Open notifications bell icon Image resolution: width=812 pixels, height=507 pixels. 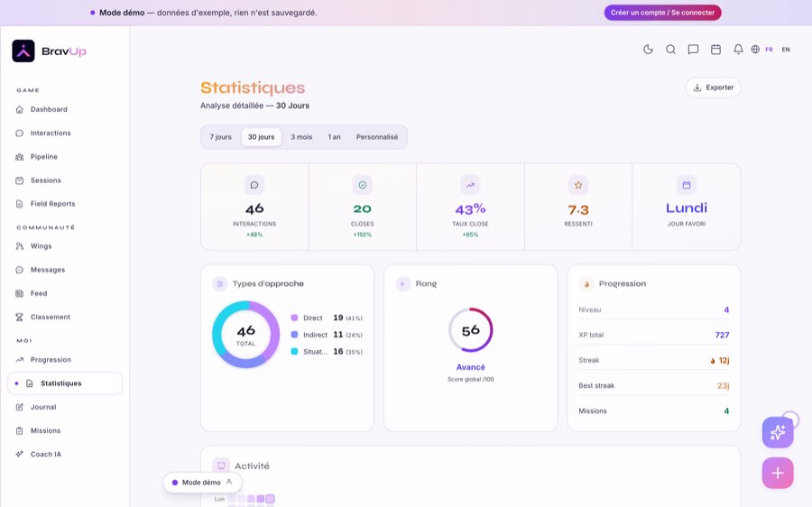(738, 50)
